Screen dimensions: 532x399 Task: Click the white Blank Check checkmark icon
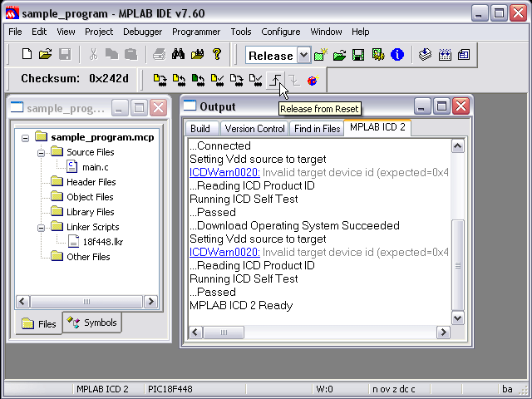pyautogui.click(x=255, y=80)
